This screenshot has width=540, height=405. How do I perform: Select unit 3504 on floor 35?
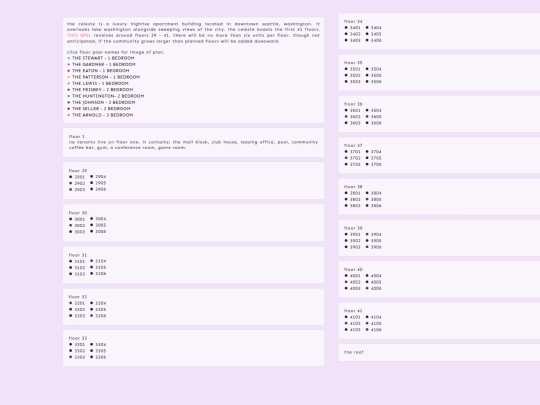pyautogui.click(x=376, y=69)
